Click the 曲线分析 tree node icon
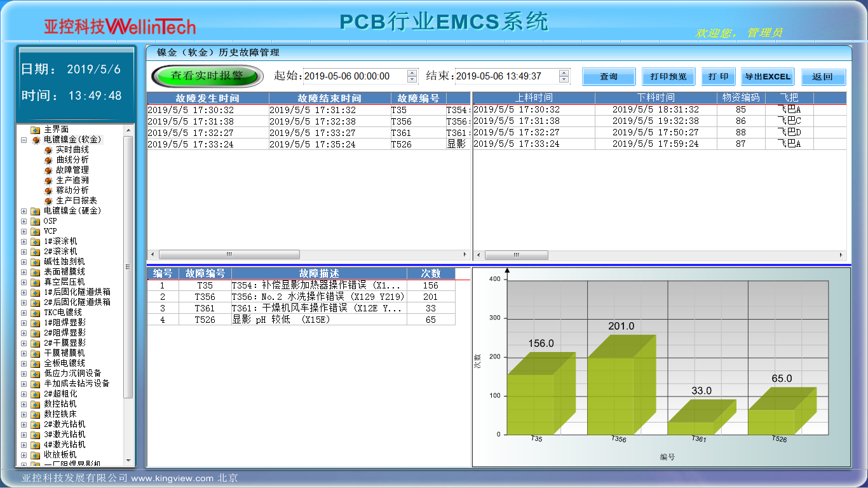 click(48, 160)
